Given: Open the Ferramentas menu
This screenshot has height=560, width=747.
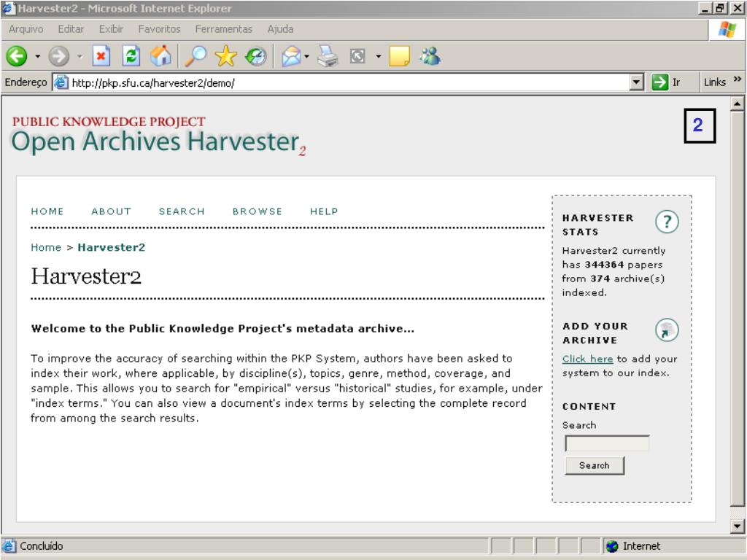Looking at the screenshot, I should tap(223, 29).
